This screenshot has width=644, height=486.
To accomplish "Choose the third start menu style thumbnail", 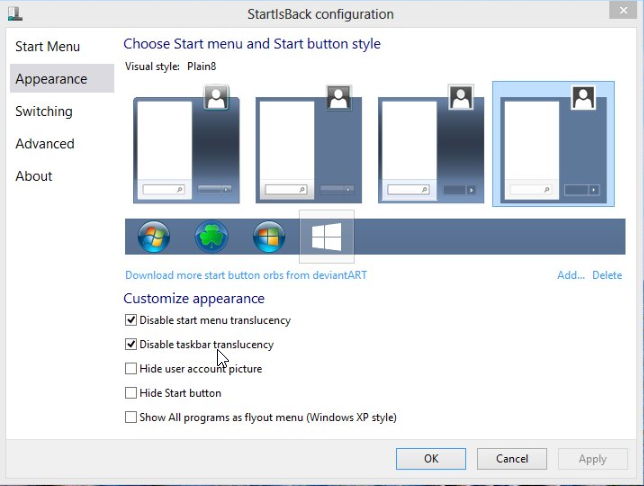I will pos(431,144).
